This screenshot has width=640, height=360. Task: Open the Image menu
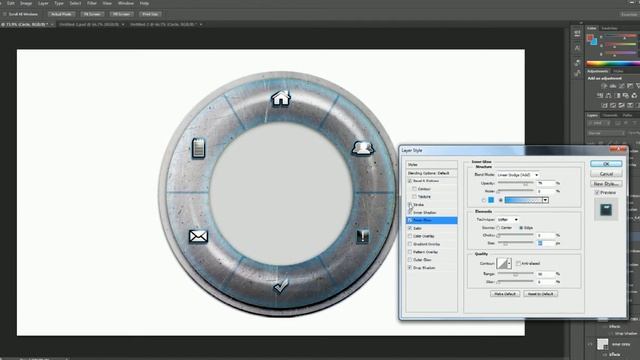[x=26, y=3]
